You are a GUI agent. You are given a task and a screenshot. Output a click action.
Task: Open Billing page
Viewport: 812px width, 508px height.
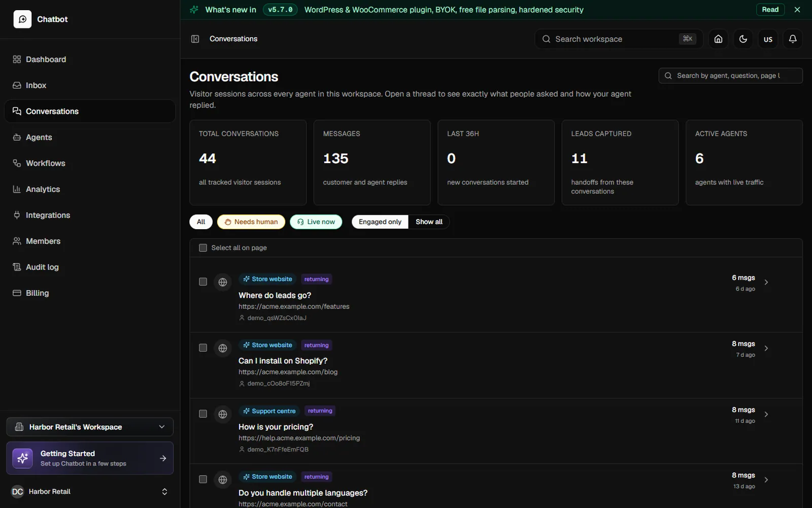(x=90, y=293)
